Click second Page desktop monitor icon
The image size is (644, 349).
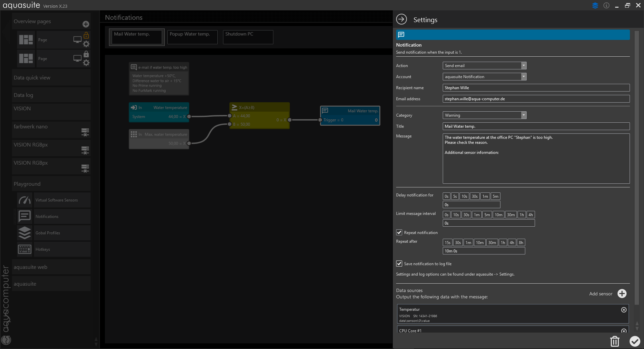click(x=77, y=58)
